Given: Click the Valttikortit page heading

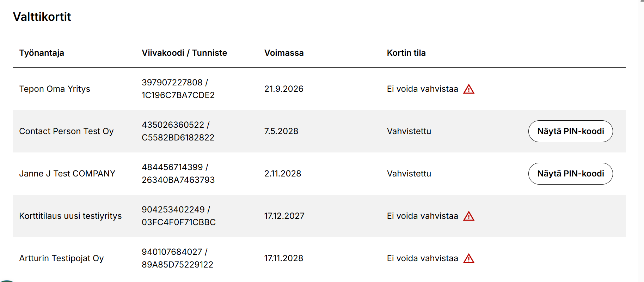Looking at the screenshot, I should click(42, 17).
